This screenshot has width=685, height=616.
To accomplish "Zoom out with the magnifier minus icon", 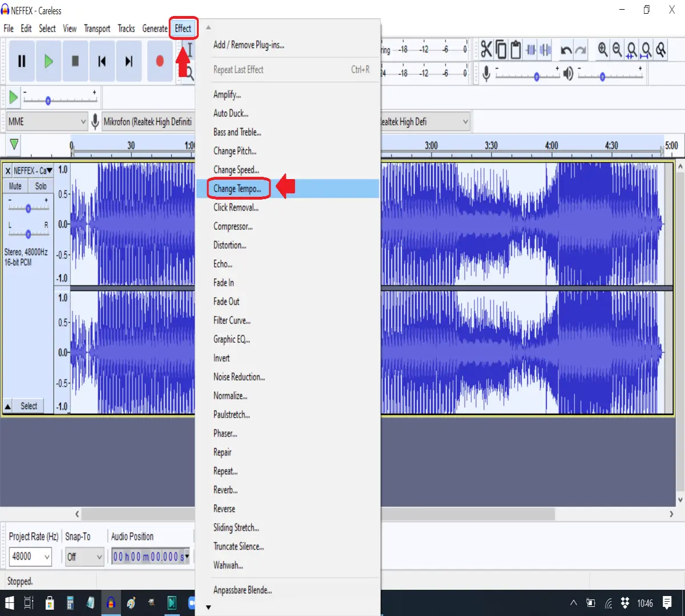I will pos(617,50).
